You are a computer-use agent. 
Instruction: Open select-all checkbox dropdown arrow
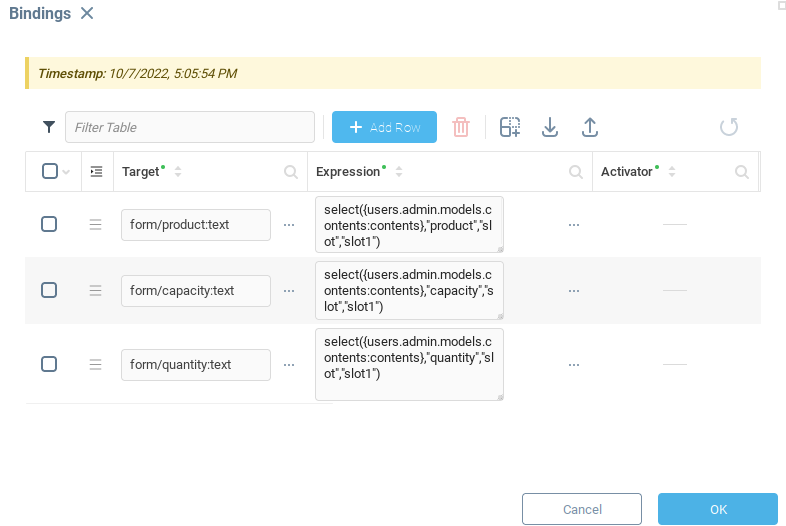pos(67,172)
